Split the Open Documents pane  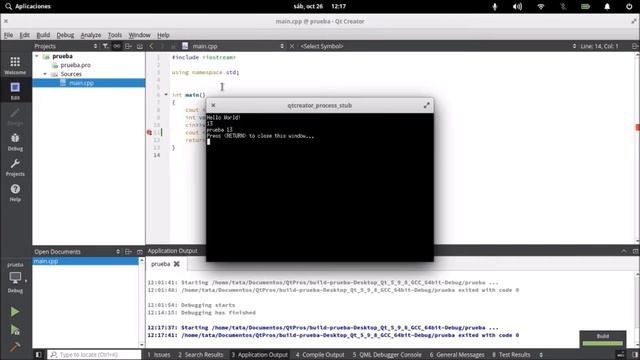click(128, 251)
